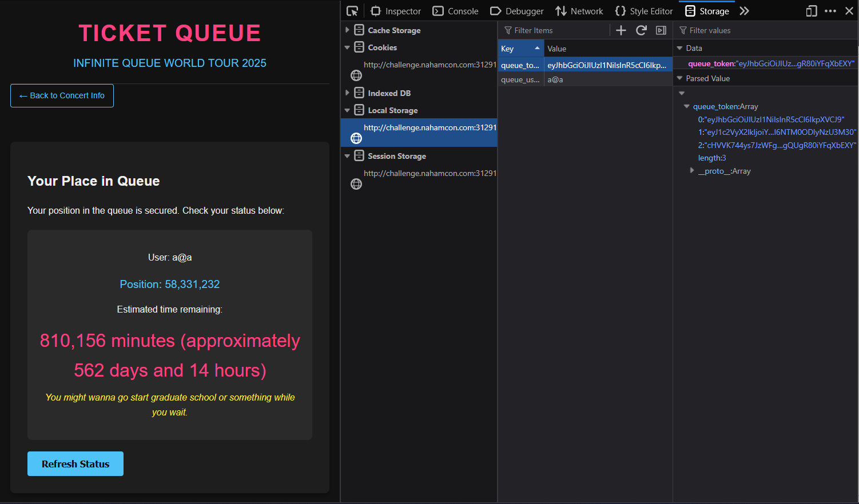Expand the __proto__ Array entry

point(692,171)
